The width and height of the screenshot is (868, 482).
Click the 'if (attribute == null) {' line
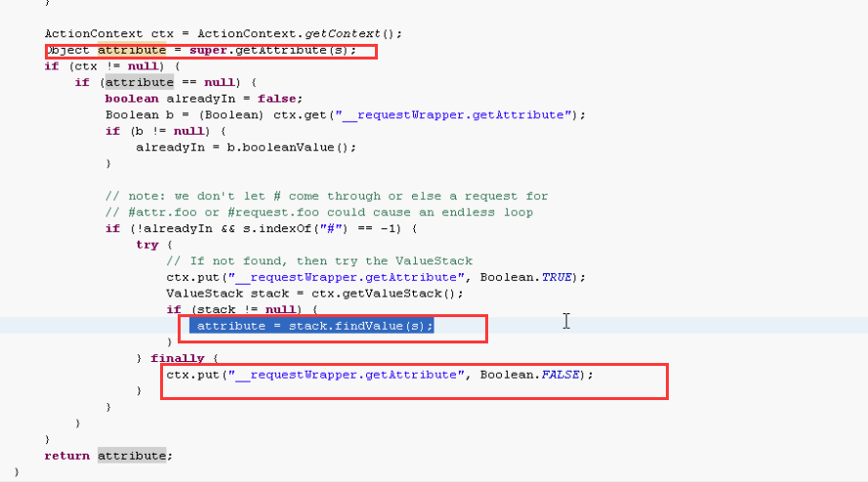(x=166, y=83)
